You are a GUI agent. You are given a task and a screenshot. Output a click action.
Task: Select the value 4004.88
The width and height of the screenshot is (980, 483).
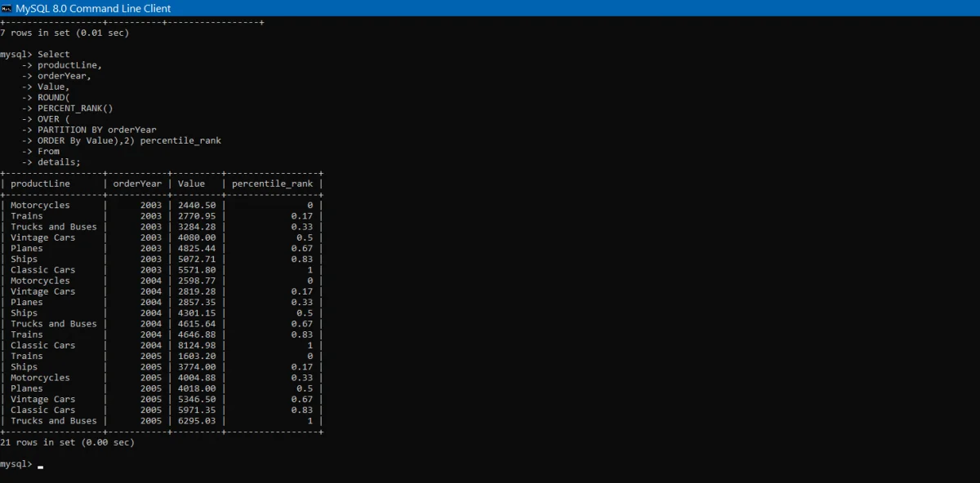tap(197, 378)
